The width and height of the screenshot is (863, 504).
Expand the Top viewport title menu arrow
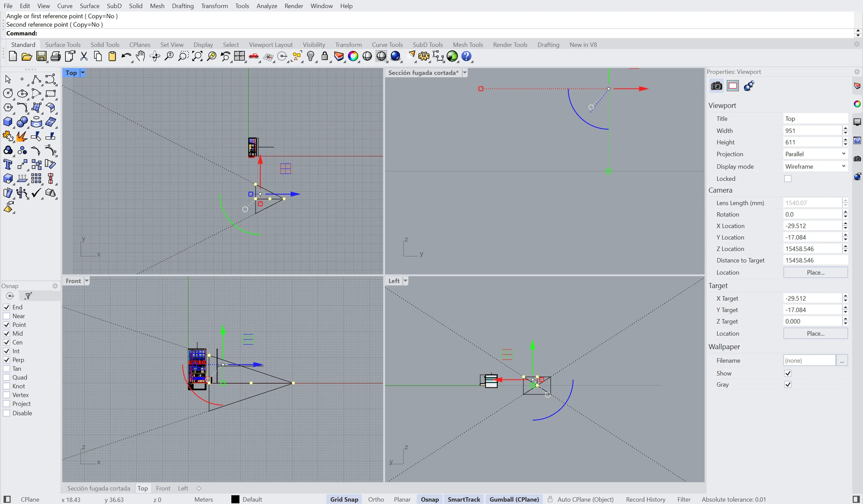pos(82,73)
